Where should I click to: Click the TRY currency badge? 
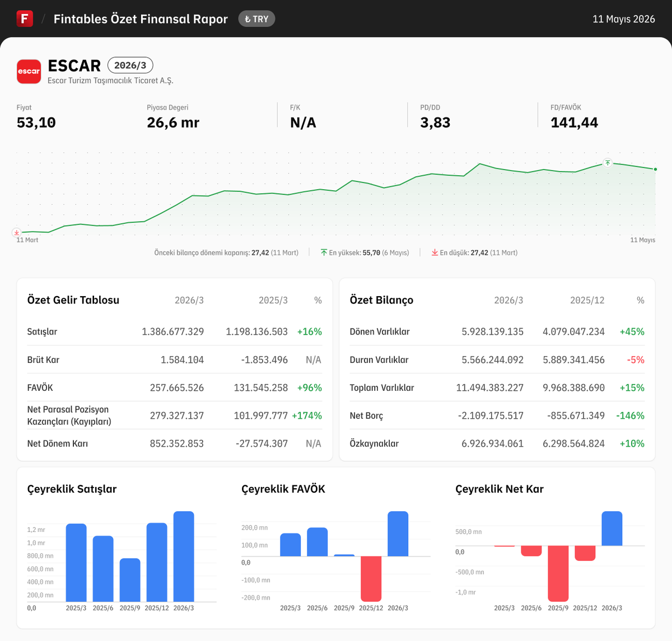256,19
